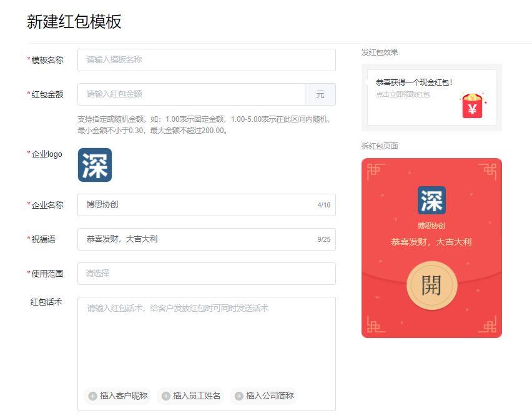Click the red envelope icon in preview
Viewport: 532px width, 418px height.
[x=472, y=106]
